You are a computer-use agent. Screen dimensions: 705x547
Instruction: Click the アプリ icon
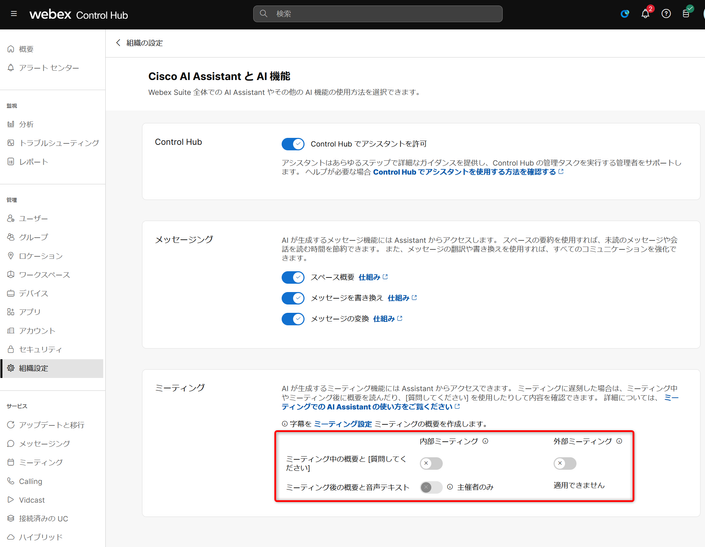coord(11,311)
